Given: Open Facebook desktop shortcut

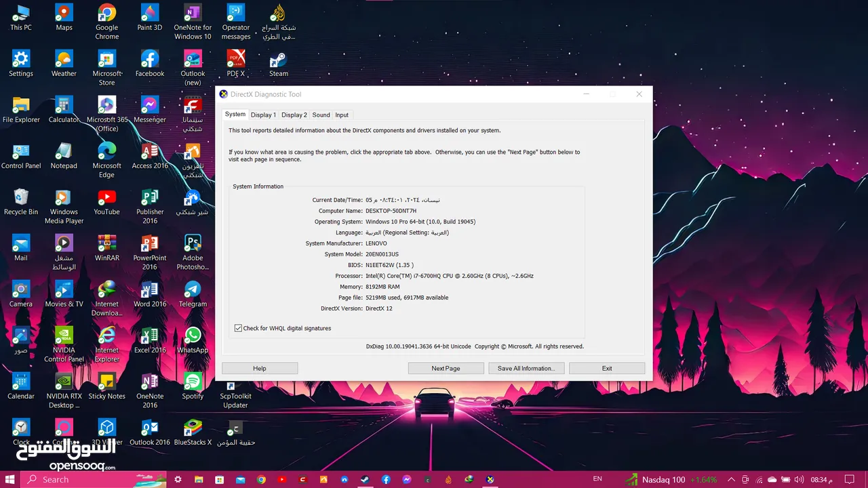Looking at the screenshot, I should pos(150,64).
